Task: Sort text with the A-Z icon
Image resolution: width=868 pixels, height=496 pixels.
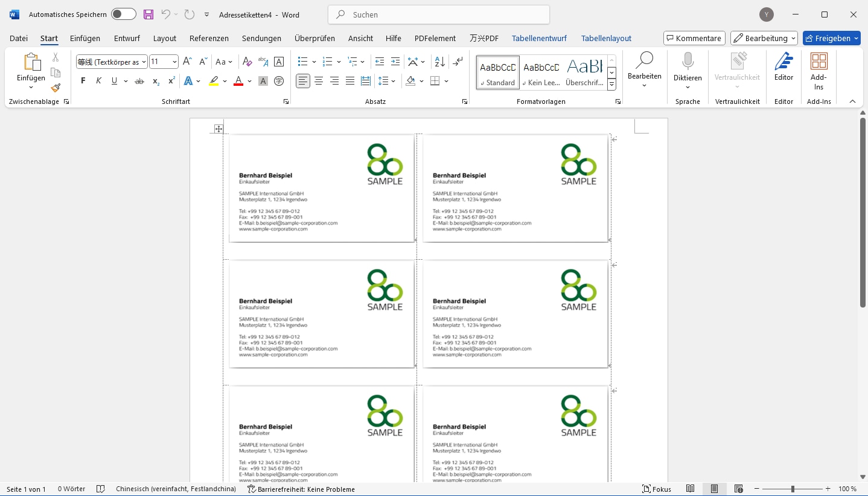Action: tap(440, 62)
